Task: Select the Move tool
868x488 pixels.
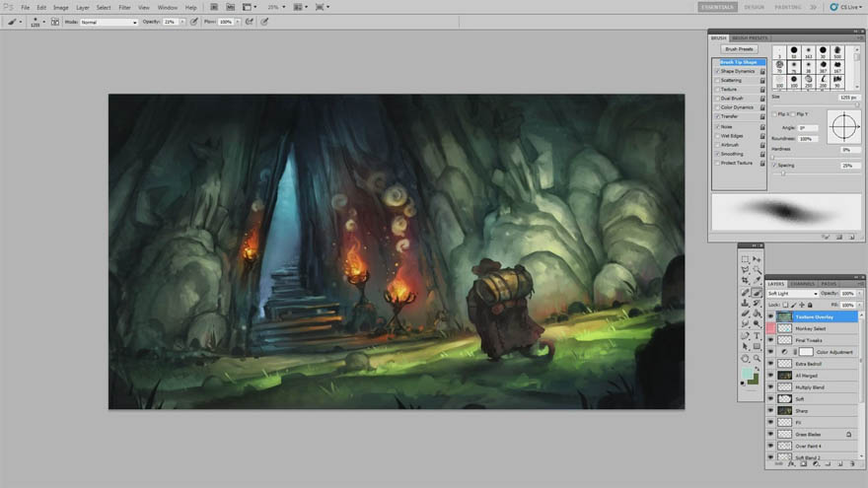Action: coord(757,259)
